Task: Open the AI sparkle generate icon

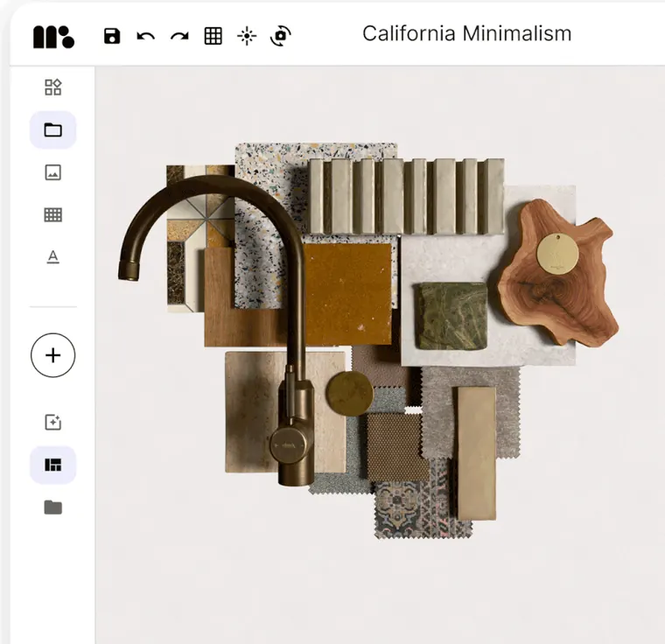Action: point(53,422)
